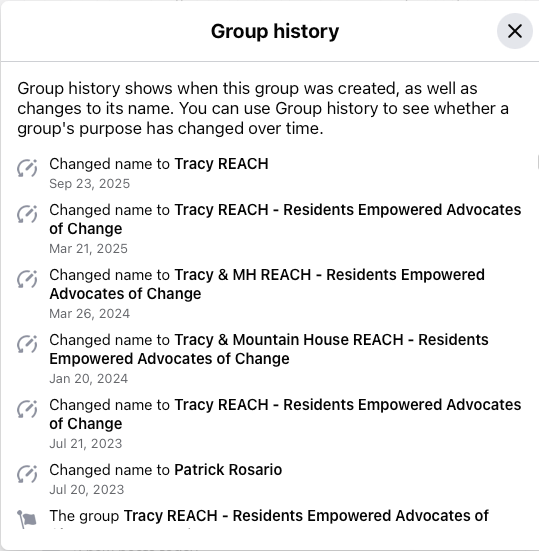The height and width of the screenshot is (551, 539).
Task: Click the Sep 23, 2025 date
Action: tap(90, 183)
